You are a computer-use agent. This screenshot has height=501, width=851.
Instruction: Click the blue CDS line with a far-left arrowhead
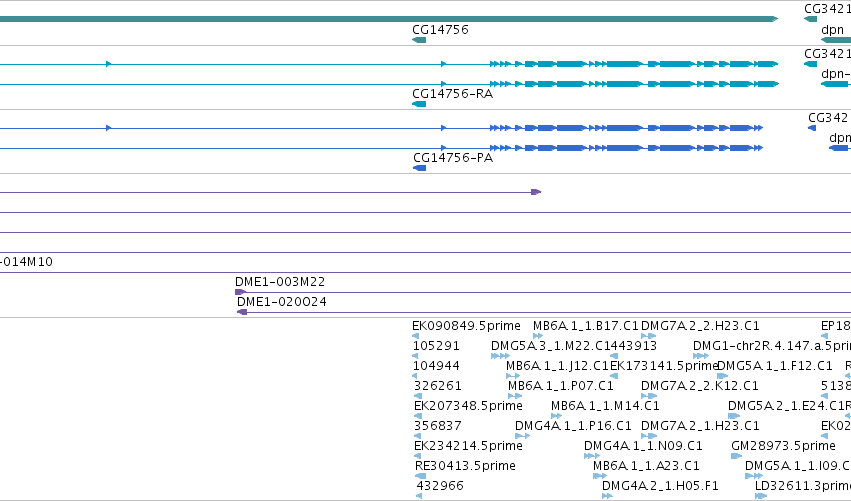[382, 128]
